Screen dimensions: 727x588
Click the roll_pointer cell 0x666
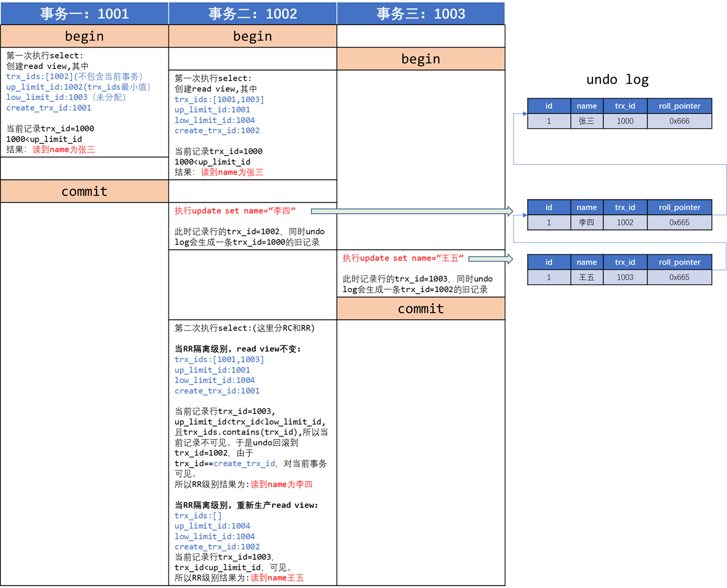(679, 121)
